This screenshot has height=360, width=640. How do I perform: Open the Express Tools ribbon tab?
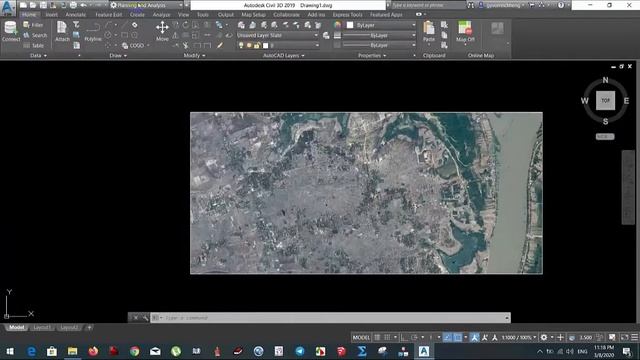click(347, 15)
